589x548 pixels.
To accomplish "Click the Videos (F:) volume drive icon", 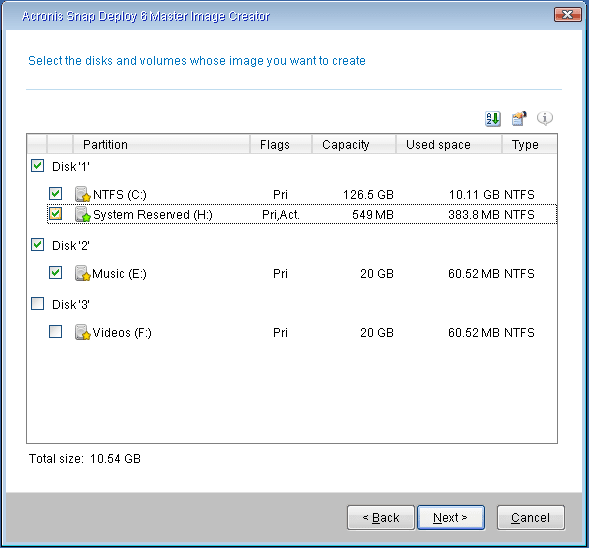I will [83, 332].
